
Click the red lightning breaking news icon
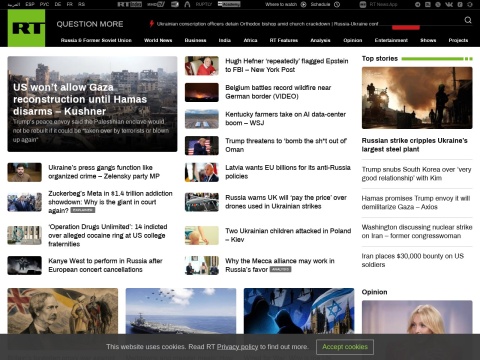click(152, 24)
